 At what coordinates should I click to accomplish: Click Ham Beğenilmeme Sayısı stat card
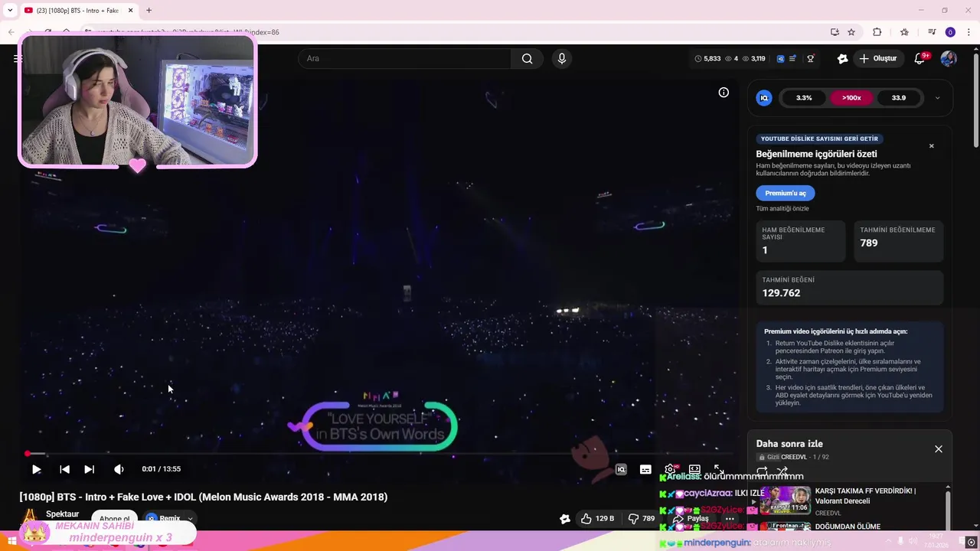801,242
